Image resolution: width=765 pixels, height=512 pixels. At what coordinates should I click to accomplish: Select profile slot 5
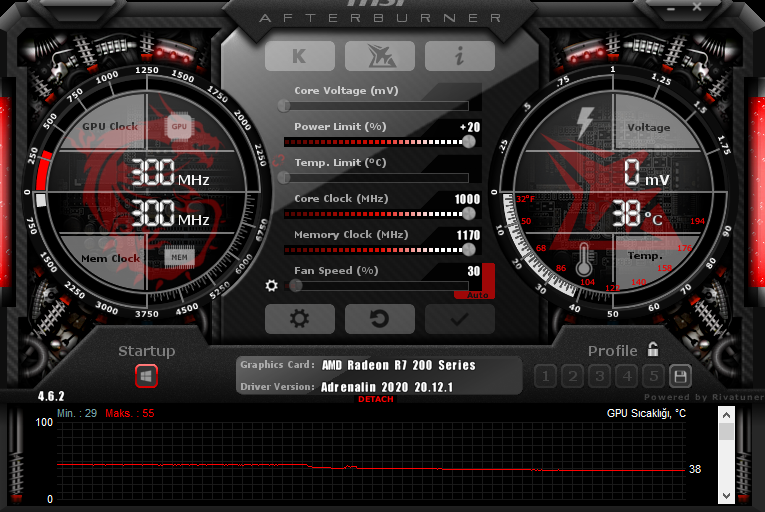(654, 376)
